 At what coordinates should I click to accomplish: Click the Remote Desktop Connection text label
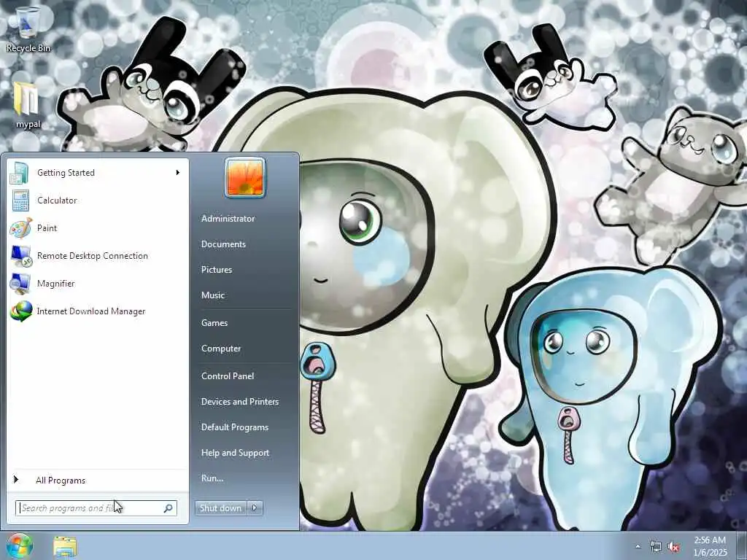[93, 256]
